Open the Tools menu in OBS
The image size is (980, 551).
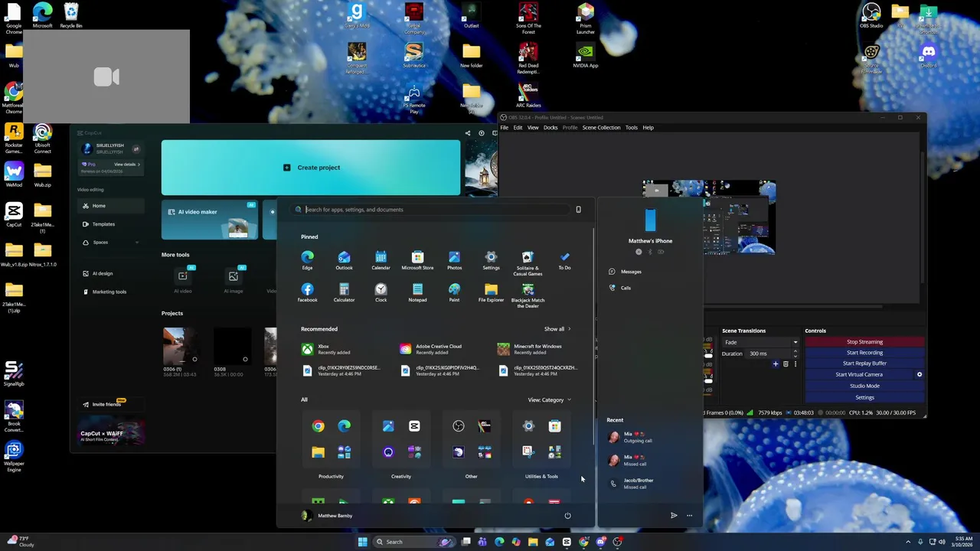(631, 128)
